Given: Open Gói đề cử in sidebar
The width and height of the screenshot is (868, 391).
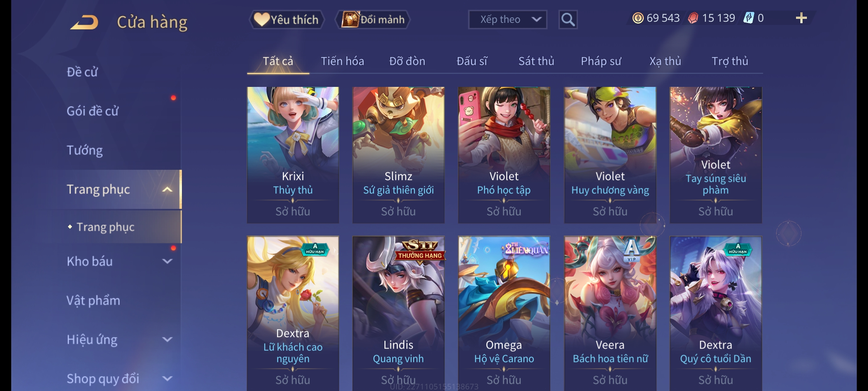Looking at the screenshot, I should [x=93, y=111].
